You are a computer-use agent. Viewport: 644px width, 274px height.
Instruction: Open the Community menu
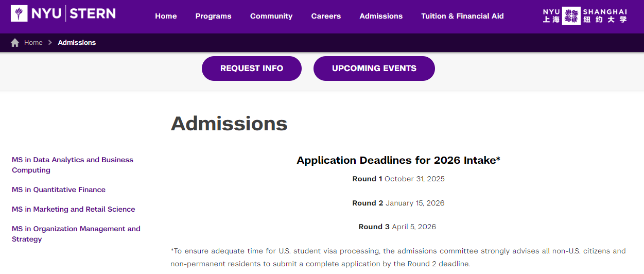point(271,16)
